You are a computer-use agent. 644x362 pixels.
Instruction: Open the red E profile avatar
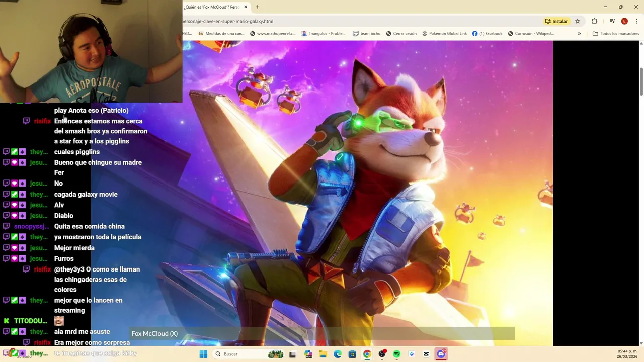point(624,21)
